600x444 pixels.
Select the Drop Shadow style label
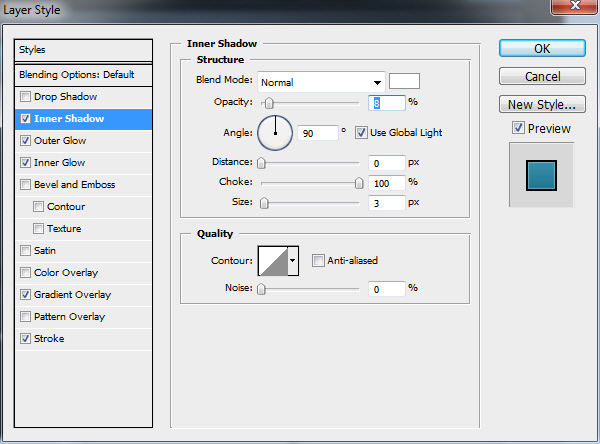65,96
